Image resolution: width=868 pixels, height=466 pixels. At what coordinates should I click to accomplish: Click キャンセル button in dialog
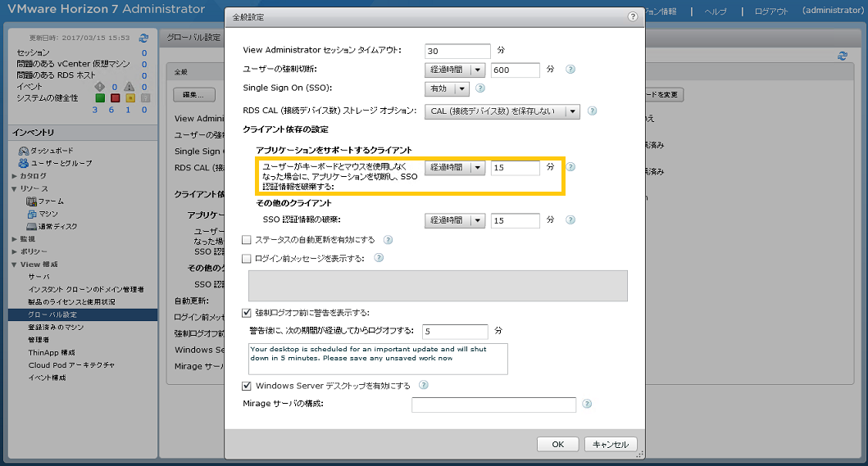(x=611, y=445)
